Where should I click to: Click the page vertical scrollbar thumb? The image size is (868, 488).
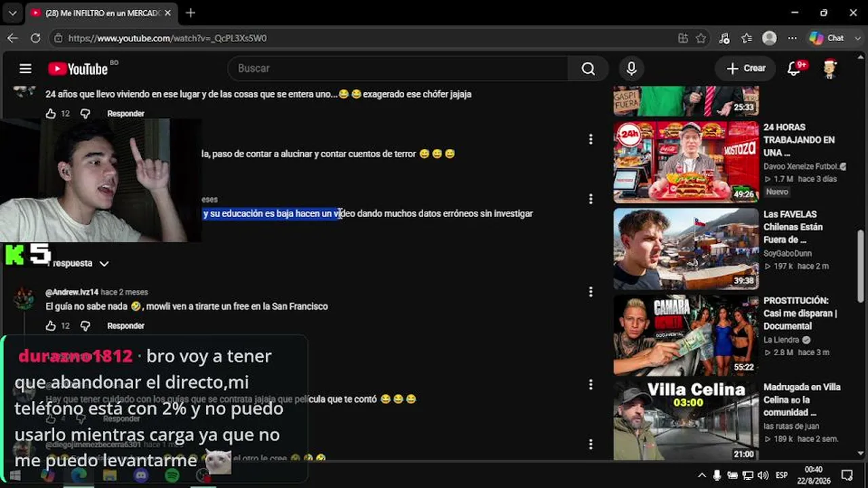pos(861,266)
